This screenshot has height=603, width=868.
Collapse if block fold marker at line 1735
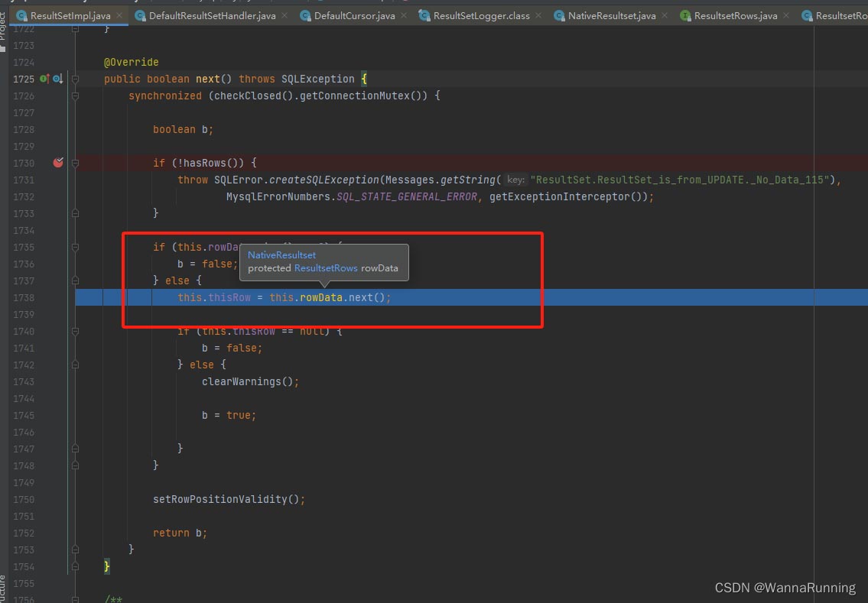coord(75,247)
